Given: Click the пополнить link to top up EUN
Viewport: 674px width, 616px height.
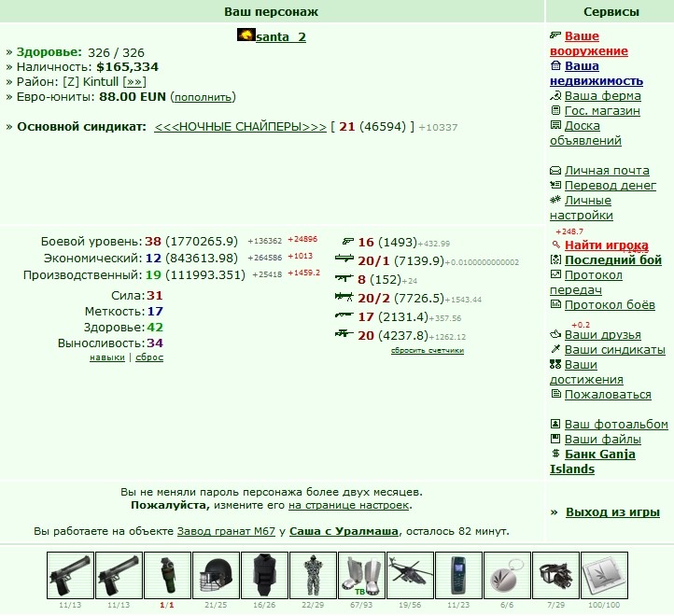Looking at the screenshot, I should pos(203,97).
